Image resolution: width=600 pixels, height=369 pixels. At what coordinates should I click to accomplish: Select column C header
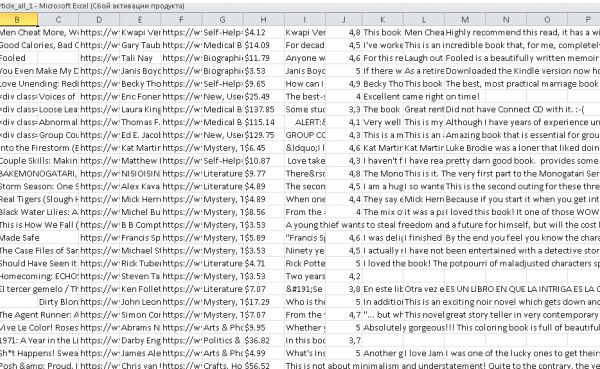(x=58, y=20)
